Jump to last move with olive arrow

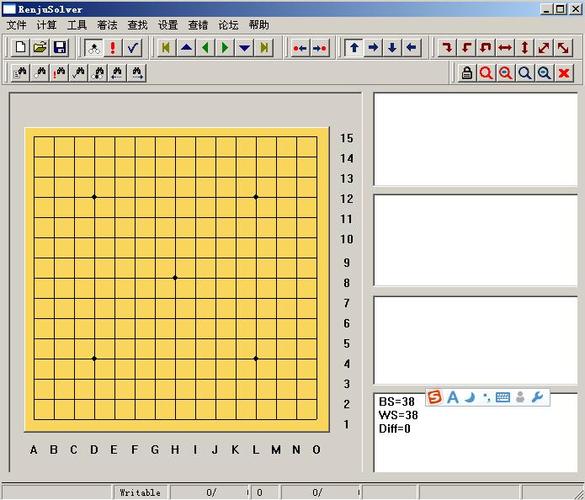pos(264,47)
